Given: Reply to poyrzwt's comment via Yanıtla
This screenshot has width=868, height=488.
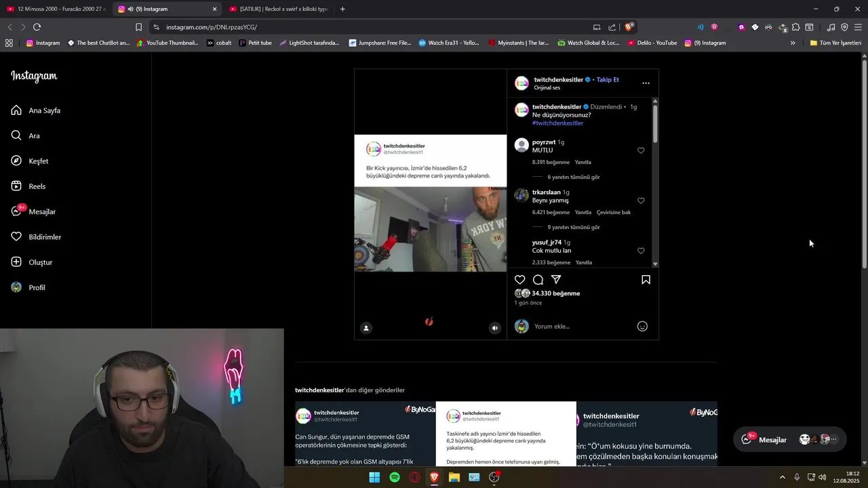Looking at the screenshot, I should pos(583,163).
